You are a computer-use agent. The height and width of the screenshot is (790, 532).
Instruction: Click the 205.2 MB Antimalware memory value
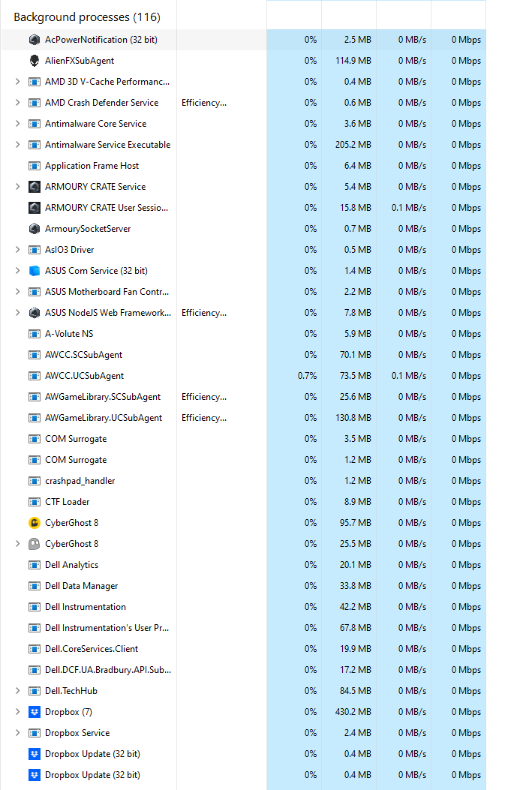[353, 145]
